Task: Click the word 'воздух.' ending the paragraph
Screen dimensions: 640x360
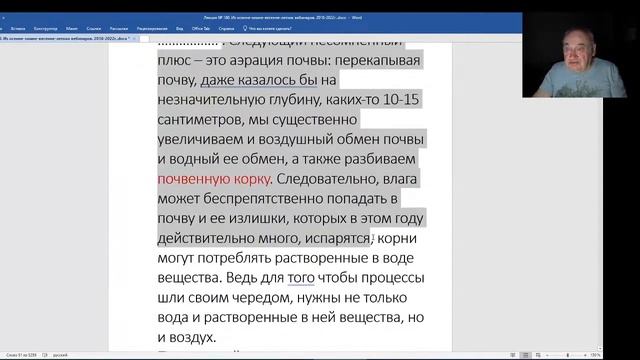Action: coord(192,338)
